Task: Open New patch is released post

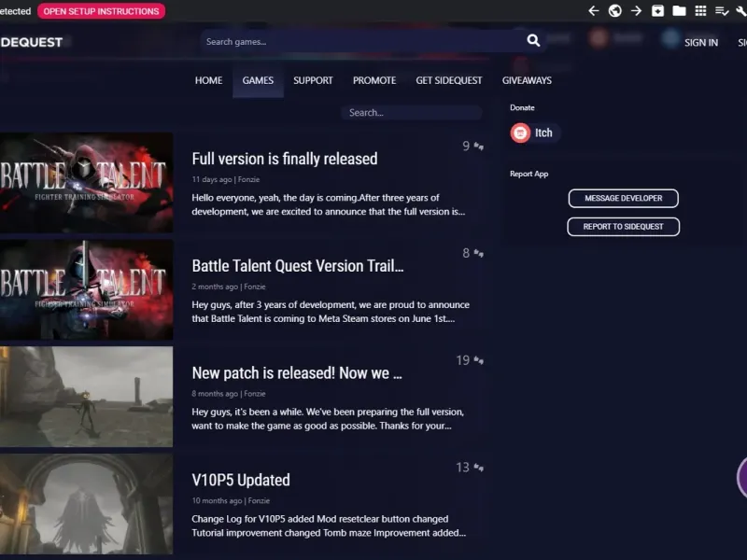Action: tap(297, 372)
